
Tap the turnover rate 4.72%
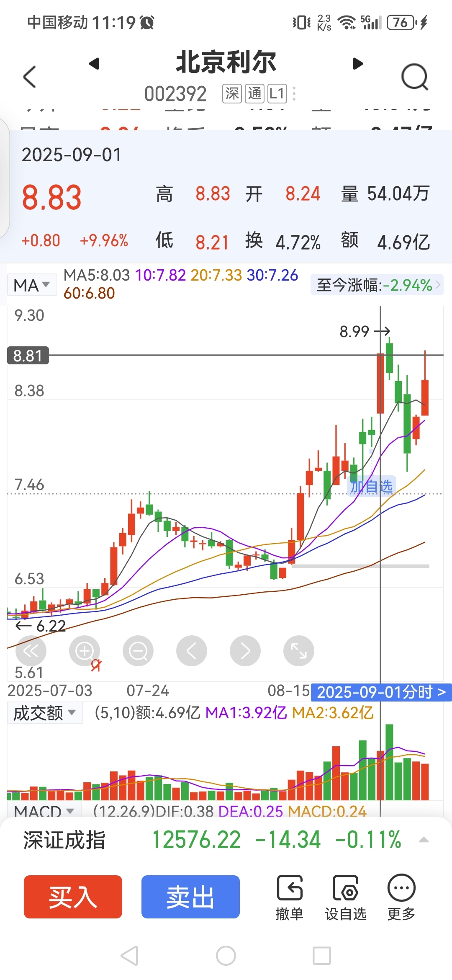pyautogui.click(x=298, y=242)
